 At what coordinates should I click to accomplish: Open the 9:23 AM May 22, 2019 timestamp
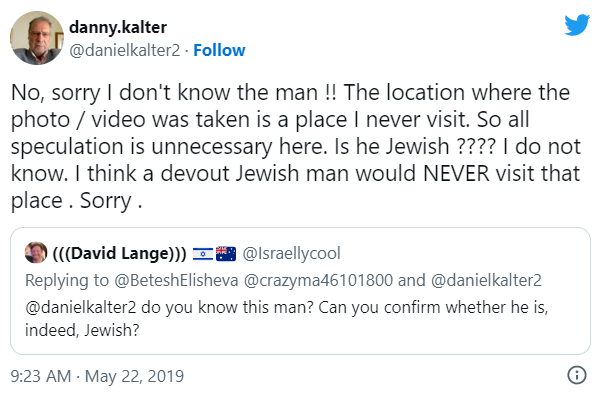click(x=97, y=376)
